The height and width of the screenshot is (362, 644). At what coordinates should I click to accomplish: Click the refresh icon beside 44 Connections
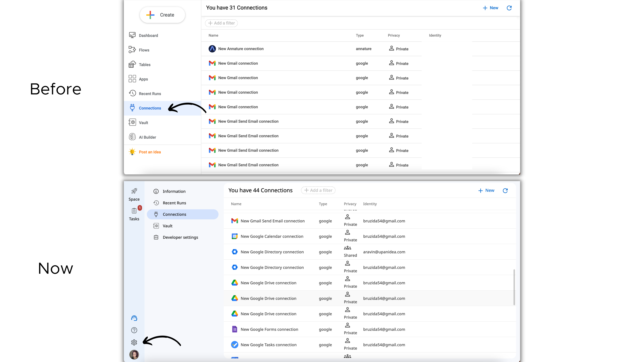[505, 191]
